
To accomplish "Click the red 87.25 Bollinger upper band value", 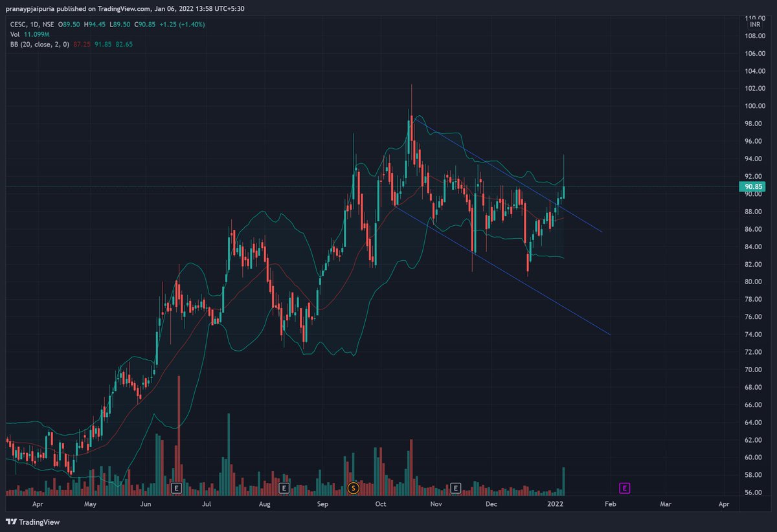I will point(82,43).
